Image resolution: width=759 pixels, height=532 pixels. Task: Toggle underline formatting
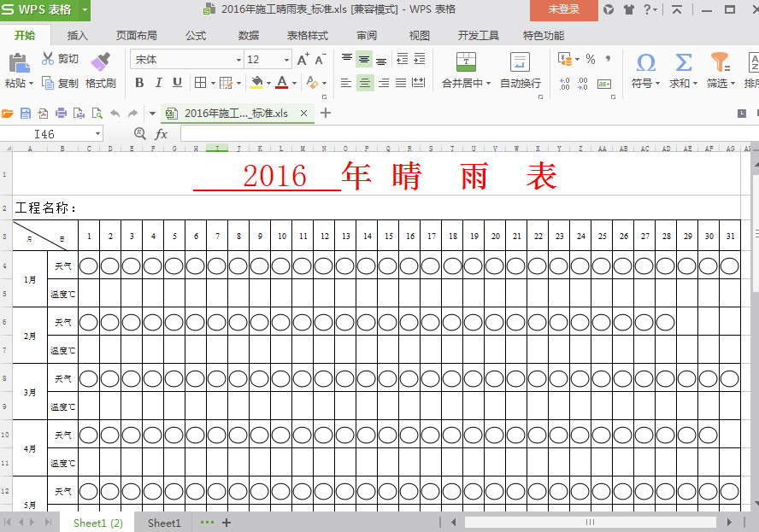pos(177,82)
